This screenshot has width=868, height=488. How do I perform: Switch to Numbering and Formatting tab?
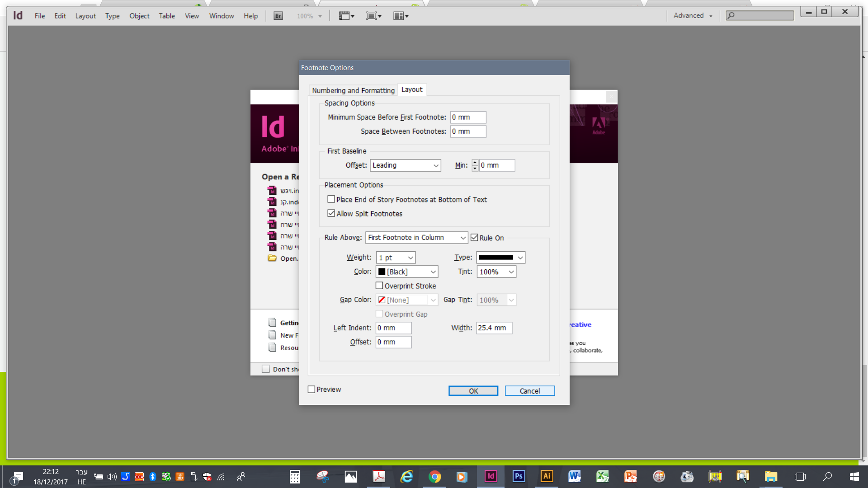coord(353,90)
